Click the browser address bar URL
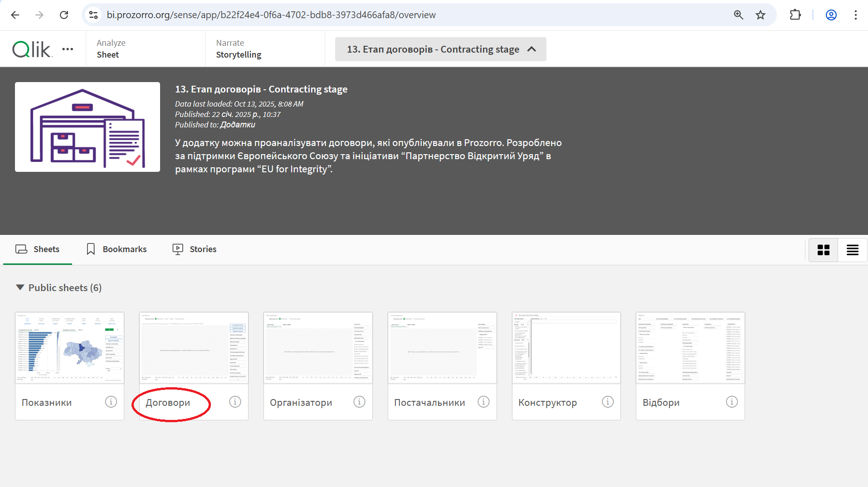Screen dimensions: 868x487 click(271, 15)
